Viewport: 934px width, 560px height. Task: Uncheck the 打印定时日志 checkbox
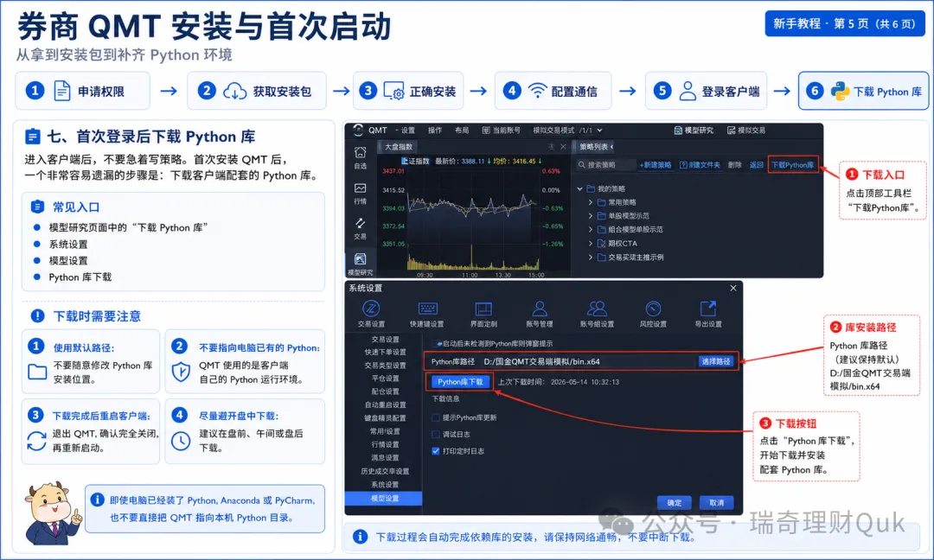tap(435, 451)
